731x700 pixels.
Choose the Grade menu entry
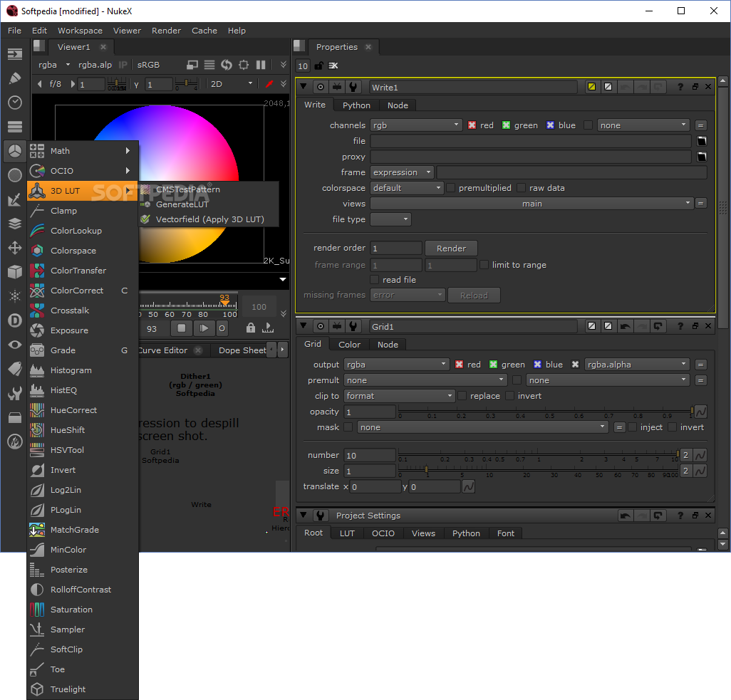[83, 350]
